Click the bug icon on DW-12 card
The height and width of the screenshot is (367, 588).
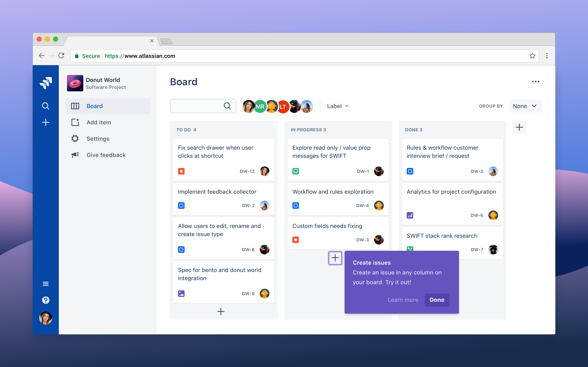pos(182,171)
